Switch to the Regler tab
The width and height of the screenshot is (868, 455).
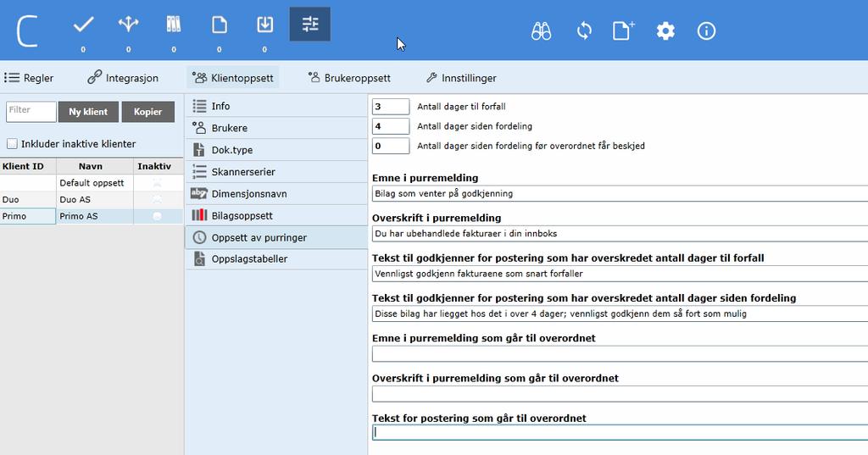coord(29,78)
